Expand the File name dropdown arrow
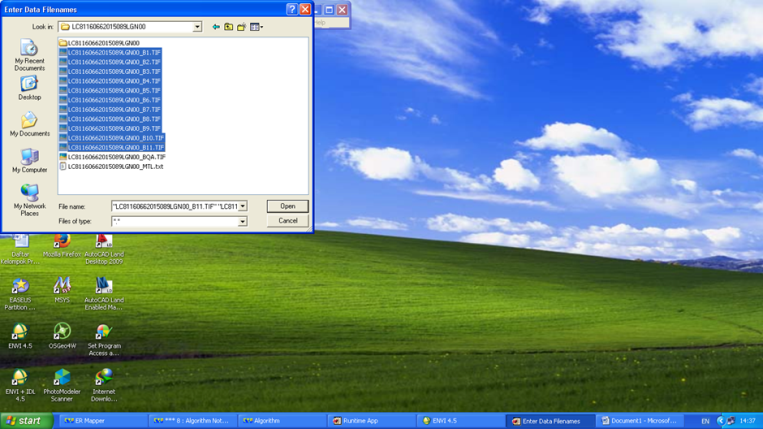The height and width of the screenshot is (429, 763). (x=242, y=206)
